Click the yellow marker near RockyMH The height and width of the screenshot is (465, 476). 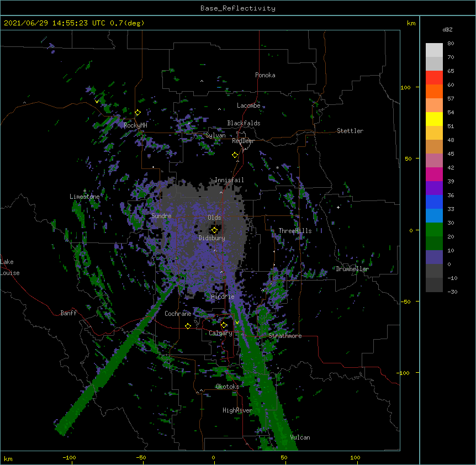138,113
